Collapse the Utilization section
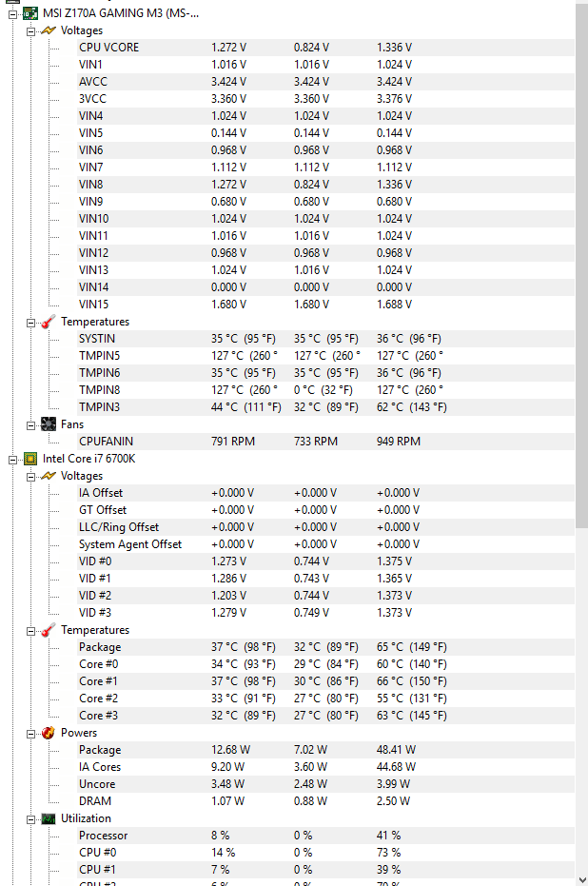The image size is (588, 886). 30,819
